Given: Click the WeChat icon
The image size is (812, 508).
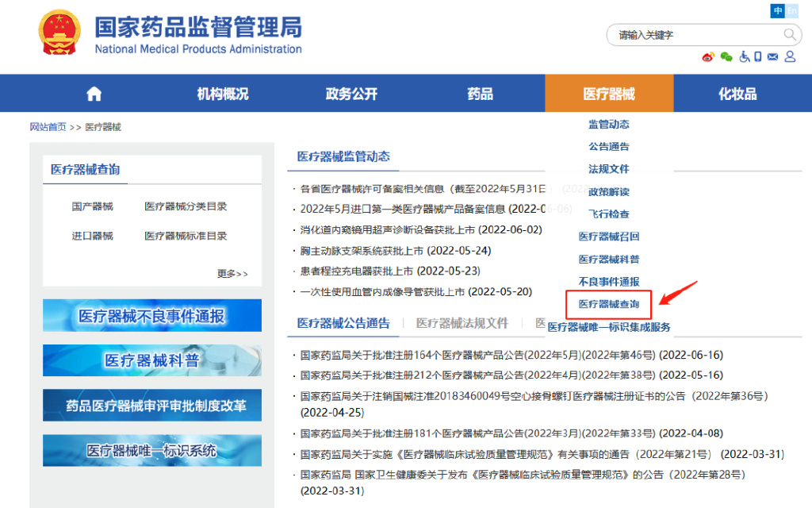Looking at the screenshot, I should 726,57.
